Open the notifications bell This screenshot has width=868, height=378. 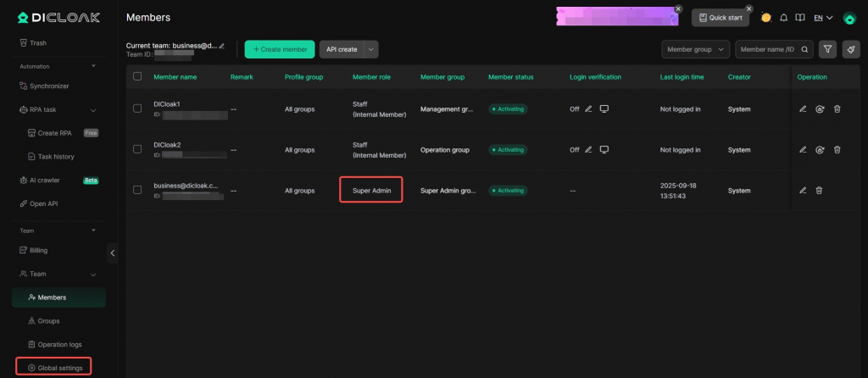[783, 18]
